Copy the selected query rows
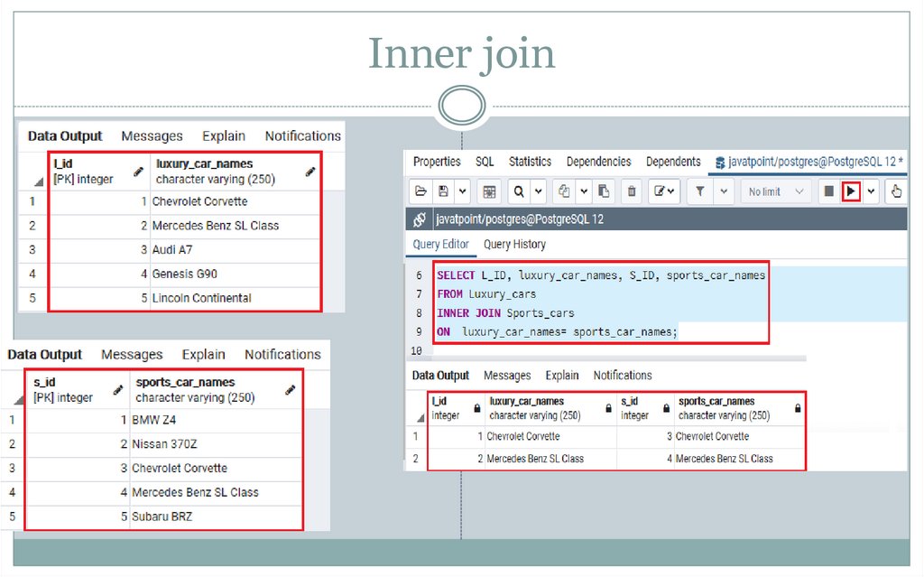The image size is (924, 577). tap(564, 191)
